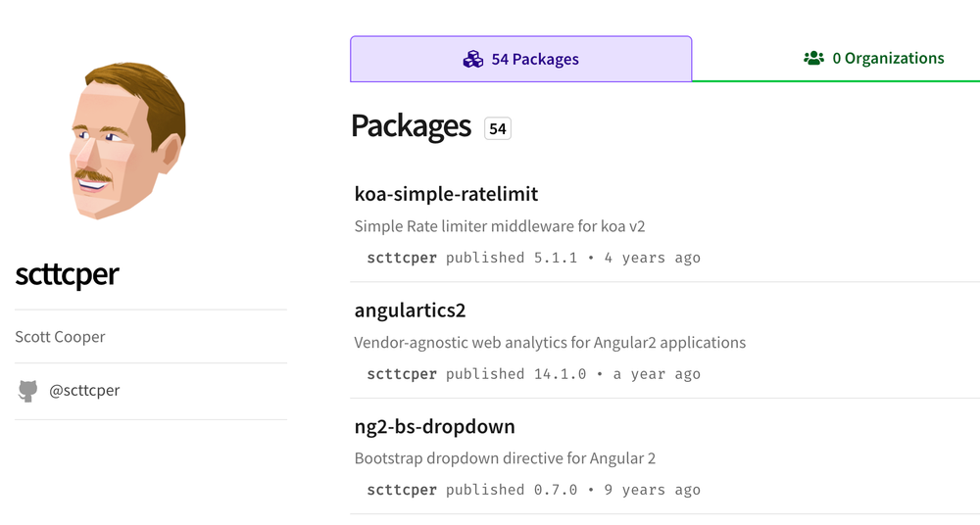Open the ng2-bs-dropdown package
980x525 pixels.
434,427
